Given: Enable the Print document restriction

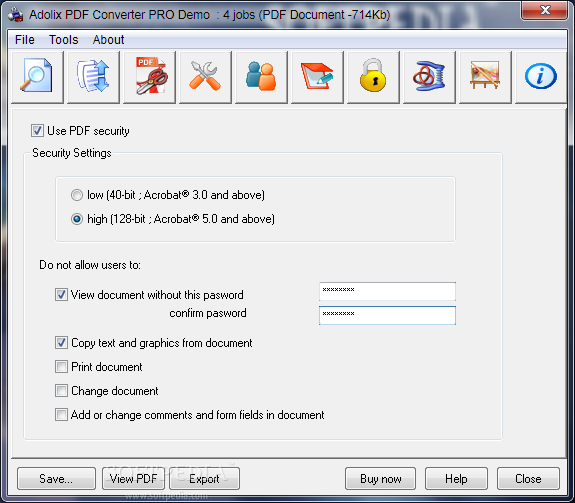Looking at the screenshot, I should coord(61,367).
